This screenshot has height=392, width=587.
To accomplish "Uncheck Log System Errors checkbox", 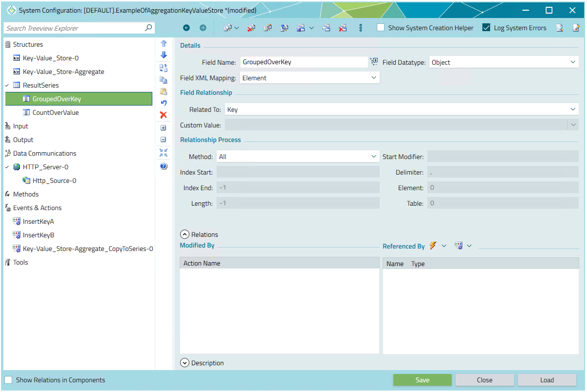I will point(486,28).
